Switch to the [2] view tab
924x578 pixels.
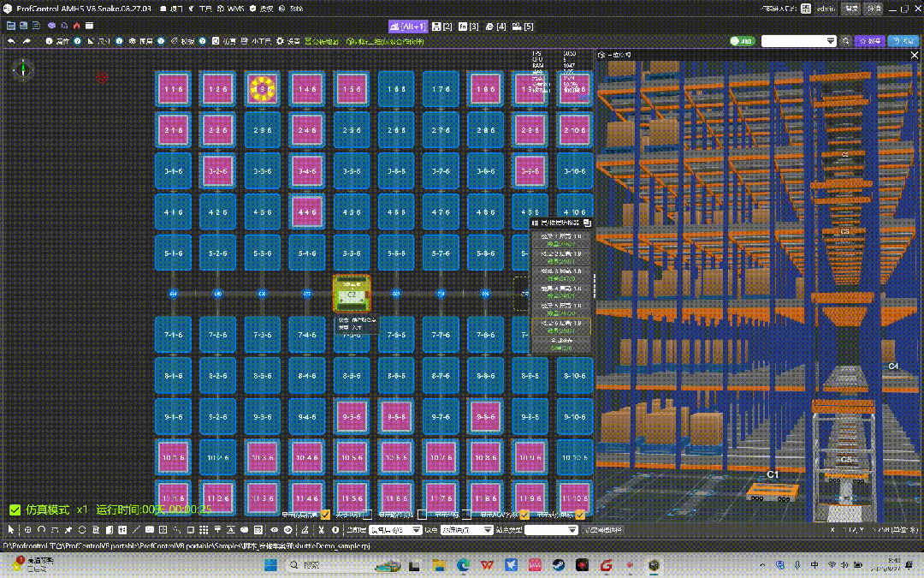point(442,27)
